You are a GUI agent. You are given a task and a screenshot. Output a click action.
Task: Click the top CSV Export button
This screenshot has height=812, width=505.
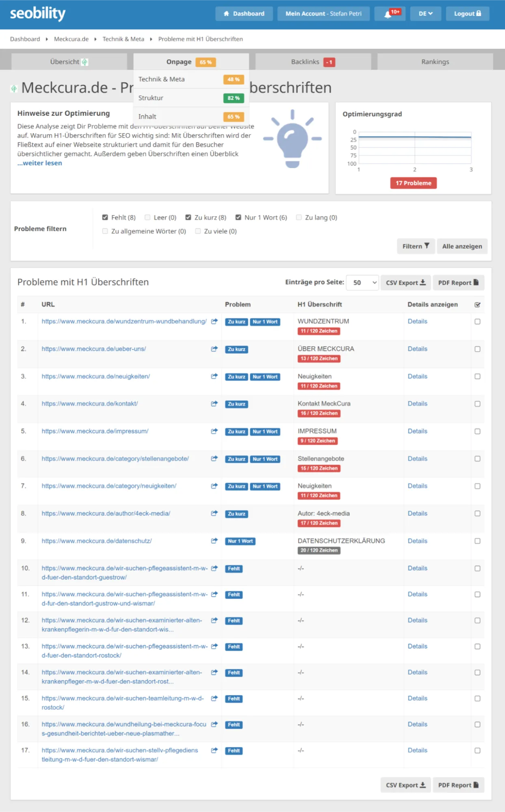(406, 283)
